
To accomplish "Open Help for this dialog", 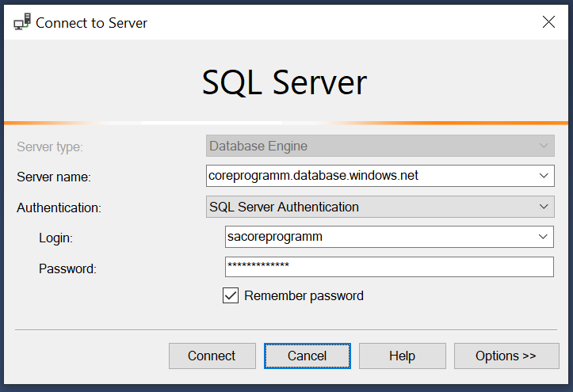I will (403, 356).
